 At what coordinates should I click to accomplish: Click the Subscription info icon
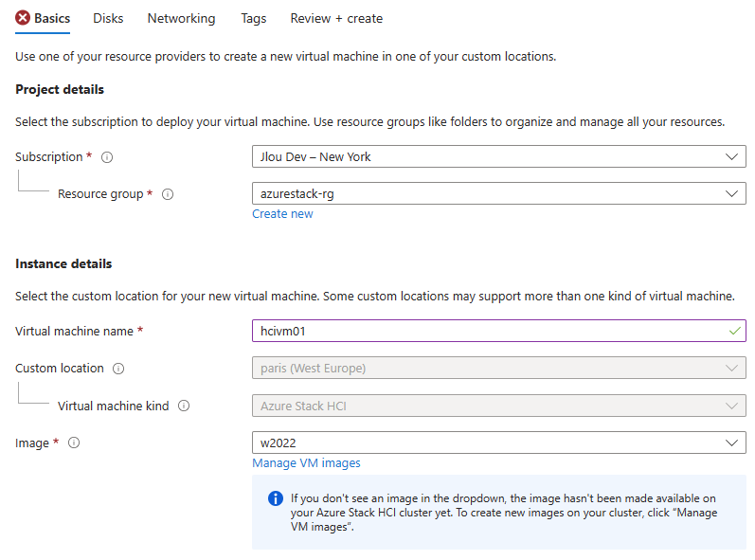(107, 157)
